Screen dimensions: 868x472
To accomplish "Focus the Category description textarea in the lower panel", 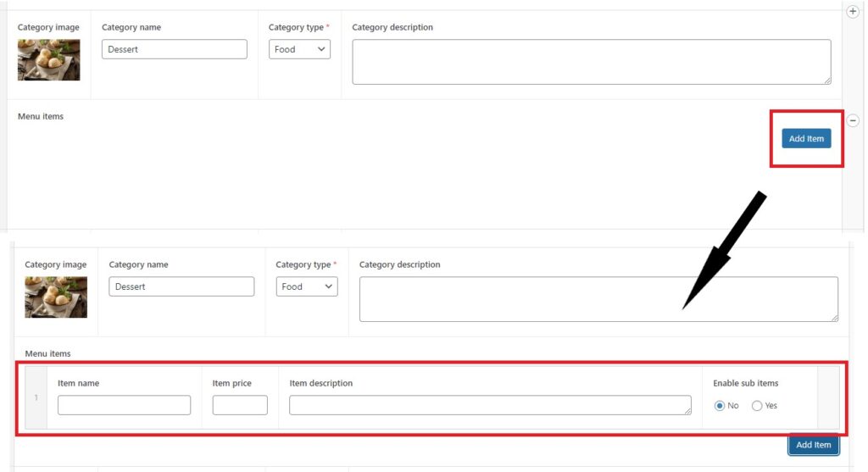I will pyautogui.click(x=598, y=299).
